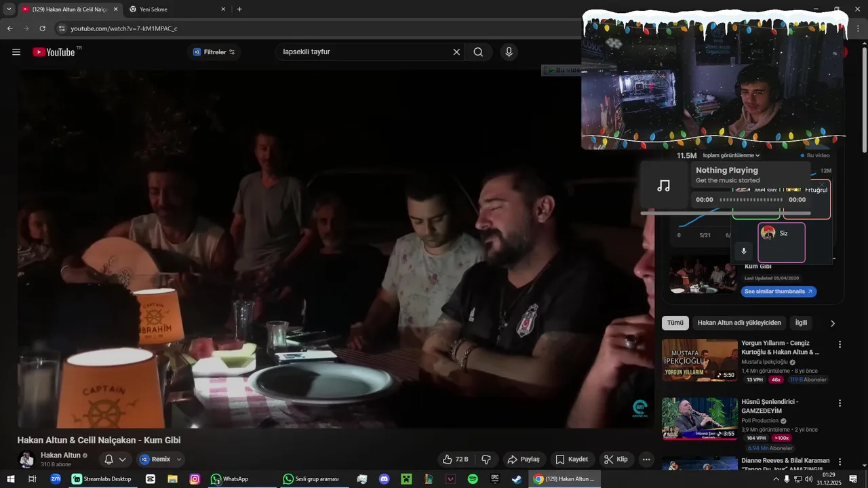Open more actions menu below video
Image resolution: width=868 pixels, height=488 pixels.
pyautogui.click(x=646, y=460)
